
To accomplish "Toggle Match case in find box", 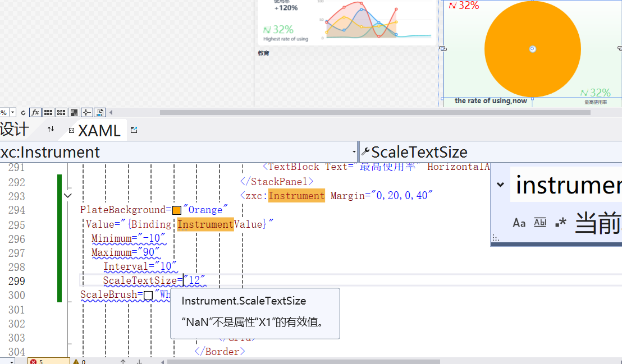I will 519,223.
